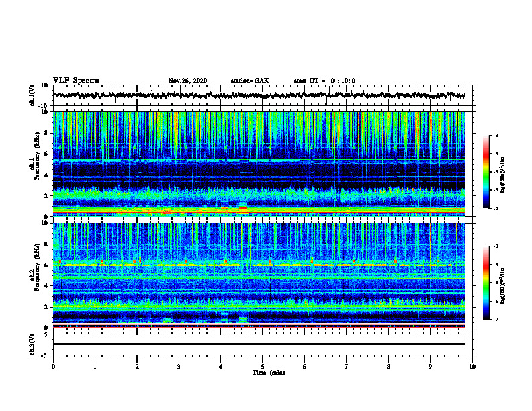Click the "9" tick on the time axis
The width and height of the screenshot is (532, 411).
430,367
